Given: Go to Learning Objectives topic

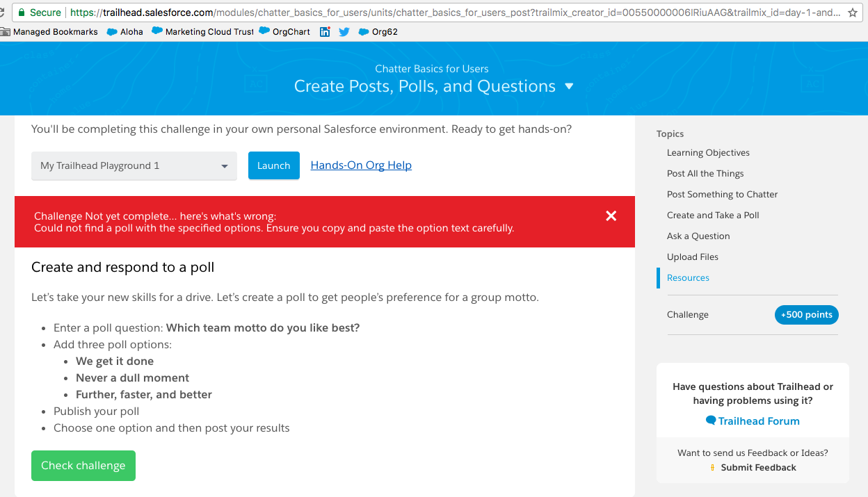Looking at the screenshot, I should [708, 153].
